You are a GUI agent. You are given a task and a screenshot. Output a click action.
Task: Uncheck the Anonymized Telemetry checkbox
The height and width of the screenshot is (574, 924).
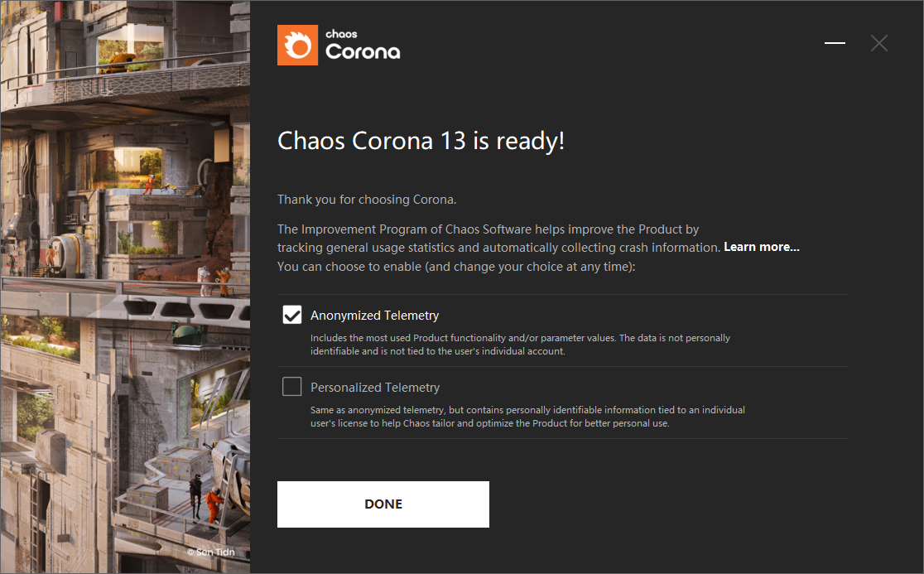[292, 316]
